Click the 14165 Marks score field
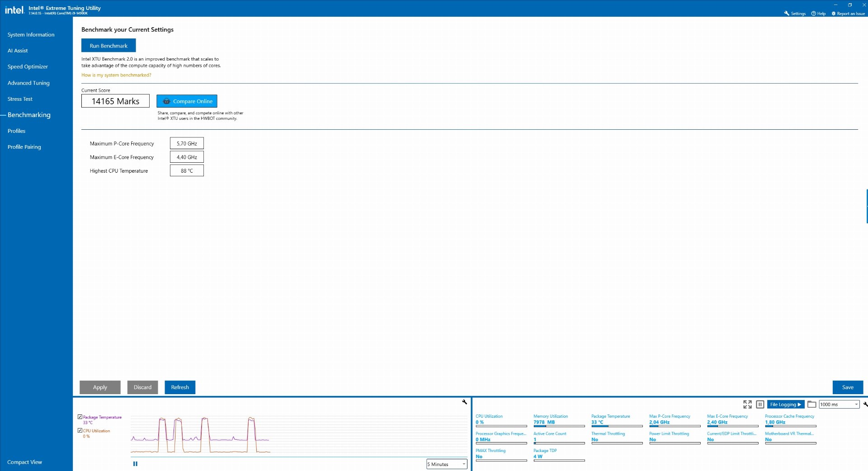 pyautogui.click(x=115, y=101)
